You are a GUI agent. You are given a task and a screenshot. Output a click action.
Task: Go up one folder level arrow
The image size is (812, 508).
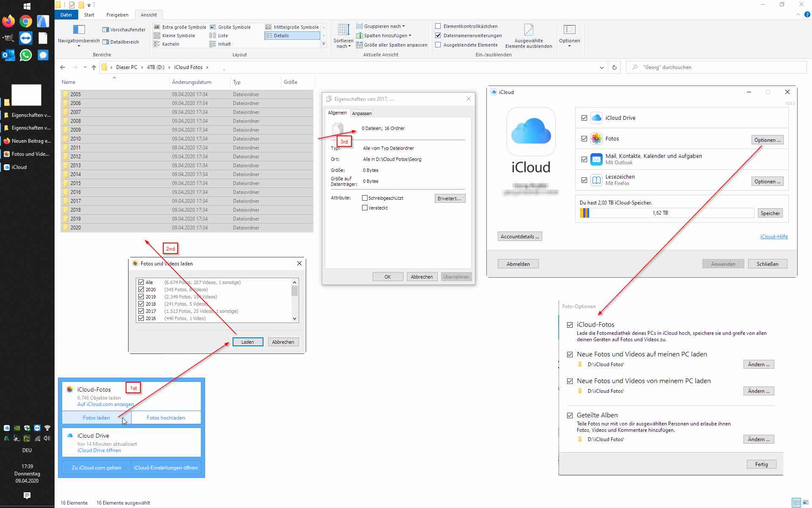tap(94, 67)
